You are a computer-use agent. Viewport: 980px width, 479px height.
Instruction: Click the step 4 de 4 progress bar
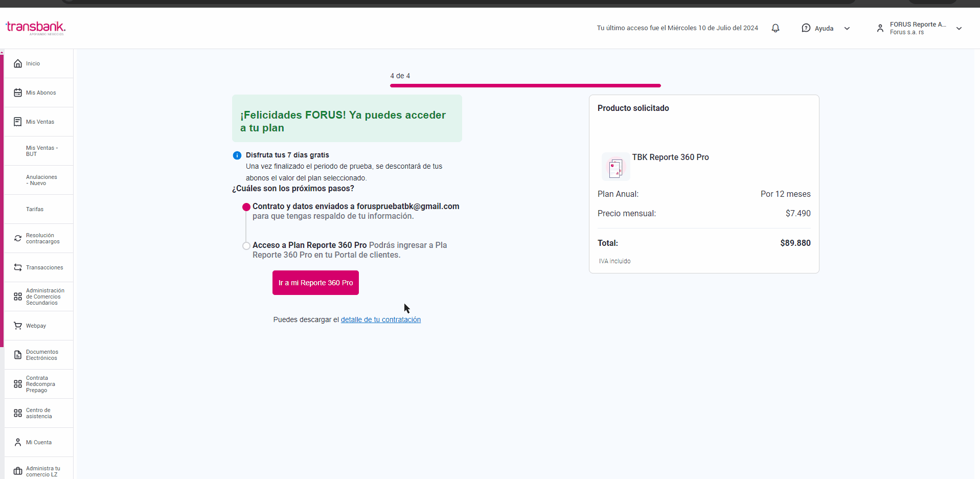[x=526, y=85]
